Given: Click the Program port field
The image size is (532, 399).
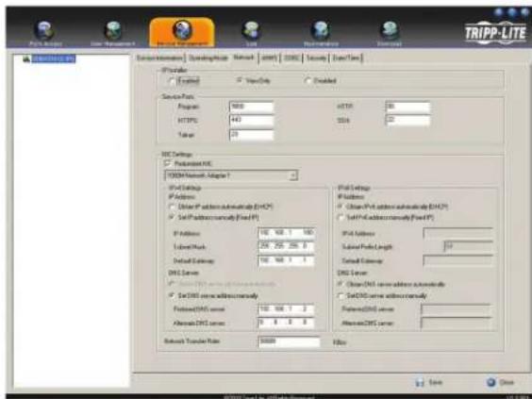Looking at the screenshot, I should (252, 107).
